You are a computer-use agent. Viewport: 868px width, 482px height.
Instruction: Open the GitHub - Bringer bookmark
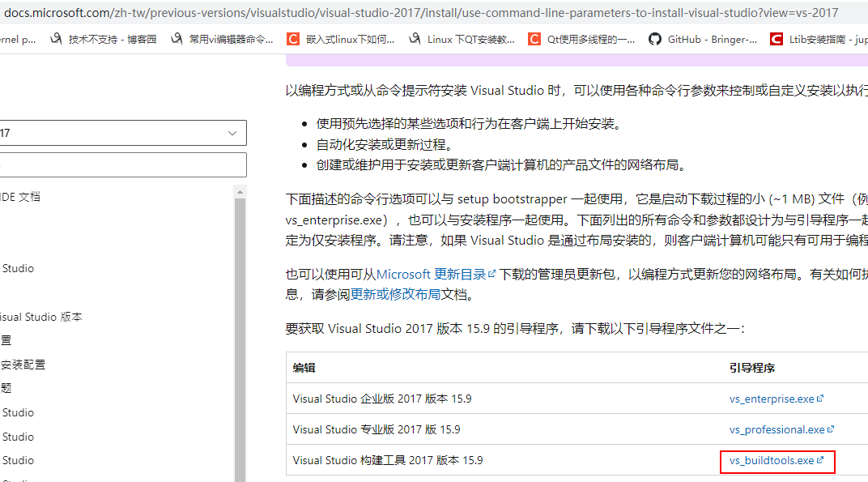[703, 40]
